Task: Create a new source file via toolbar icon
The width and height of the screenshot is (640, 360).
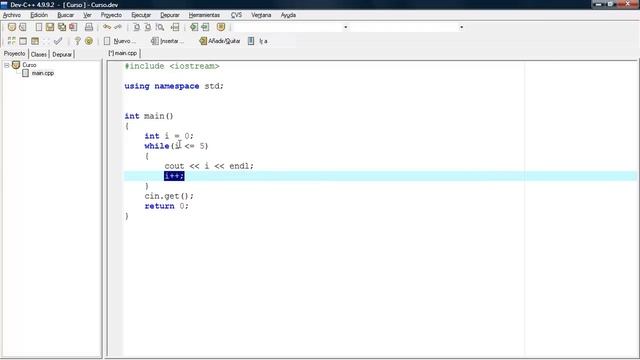Action: click(x=38, y=27)
